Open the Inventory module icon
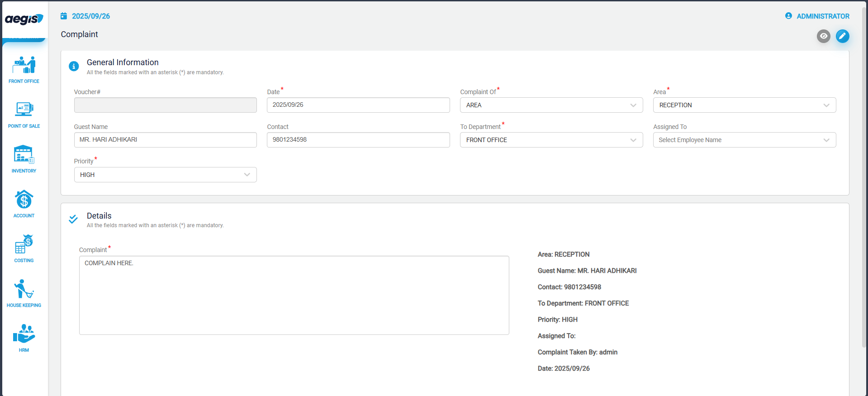 pyautogui.click(x=24, y=155)
